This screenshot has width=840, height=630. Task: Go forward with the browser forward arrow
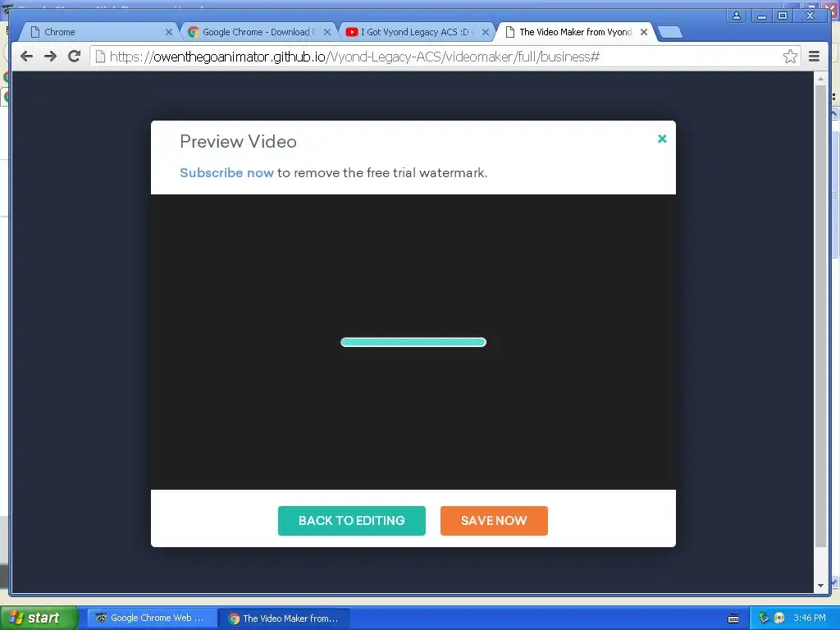pyautogui.click(x=50, y=57)
